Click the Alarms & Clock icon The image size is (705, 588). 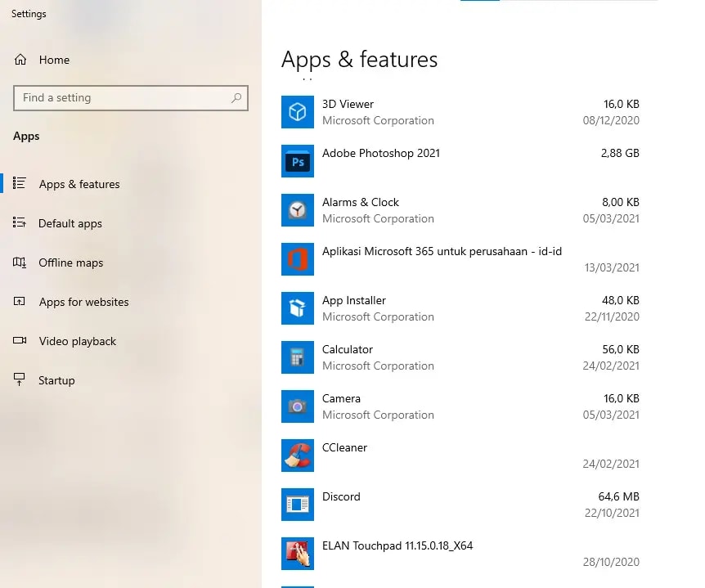(x=298, y=210)
